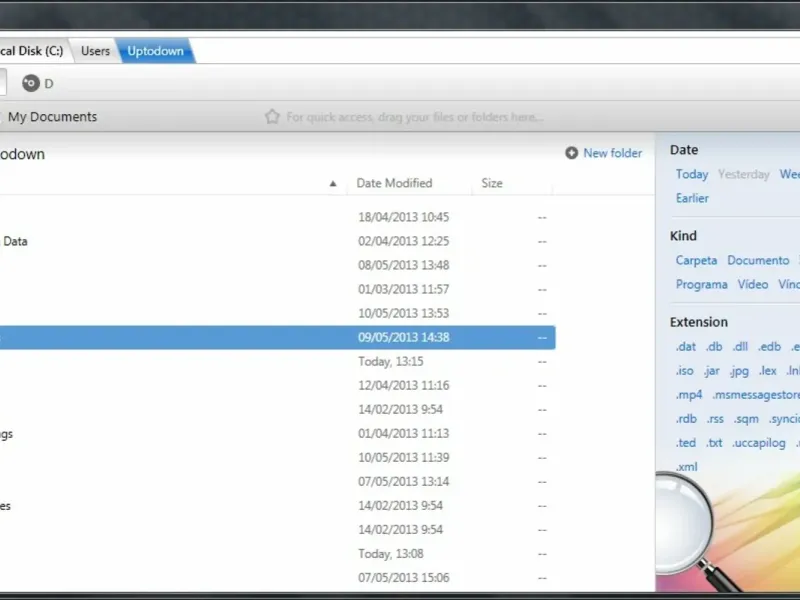Filter by .dat extension
The image size is (800, 600).
point(685,347)
